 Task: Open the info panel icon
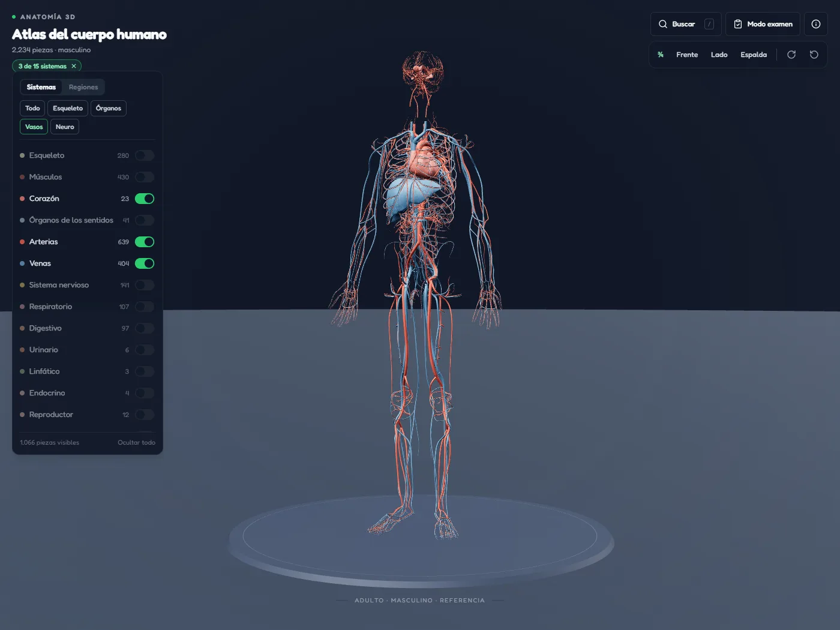point(815,24)
